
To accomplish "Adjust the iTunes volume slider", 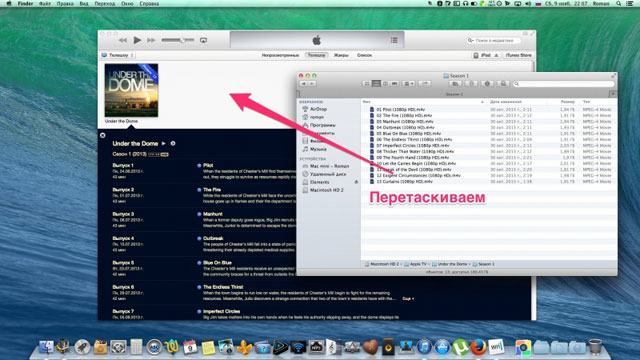I will pos(178,40).
